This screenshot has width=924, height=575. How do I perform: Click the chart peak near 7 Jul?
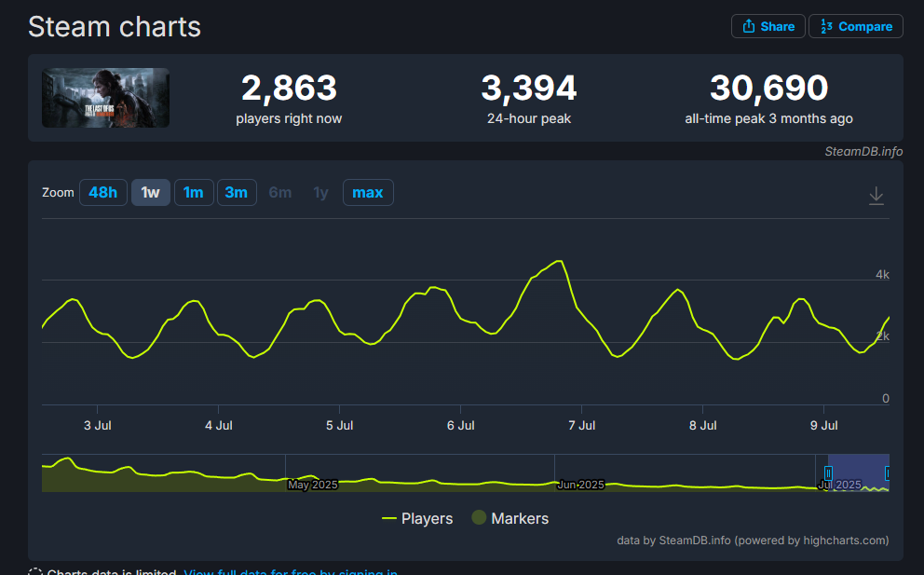point(559,261)
